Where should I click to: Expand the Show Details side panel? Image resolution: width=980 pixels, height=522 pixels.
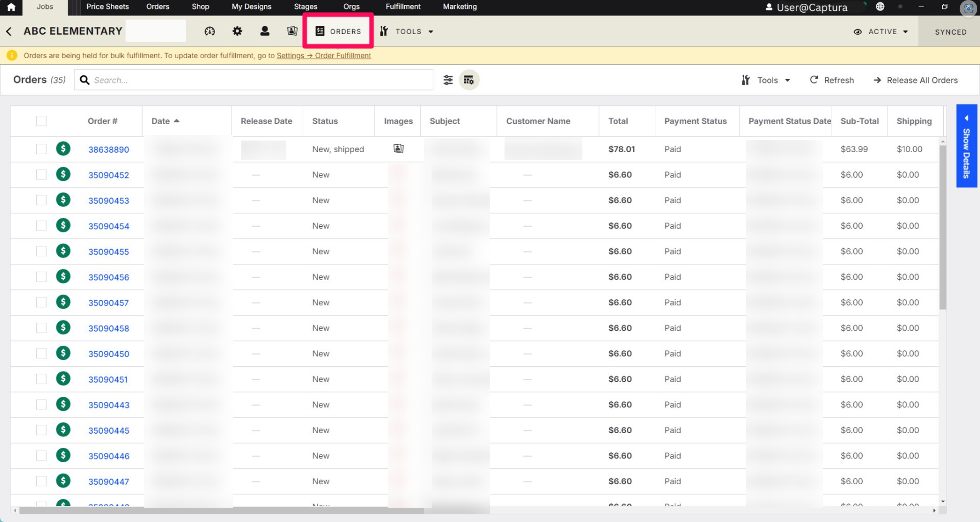(966, 146)
